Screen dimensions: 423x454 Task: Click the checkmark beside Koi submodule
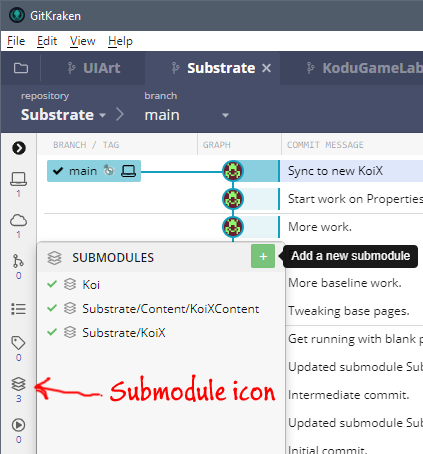click(52, 284)
